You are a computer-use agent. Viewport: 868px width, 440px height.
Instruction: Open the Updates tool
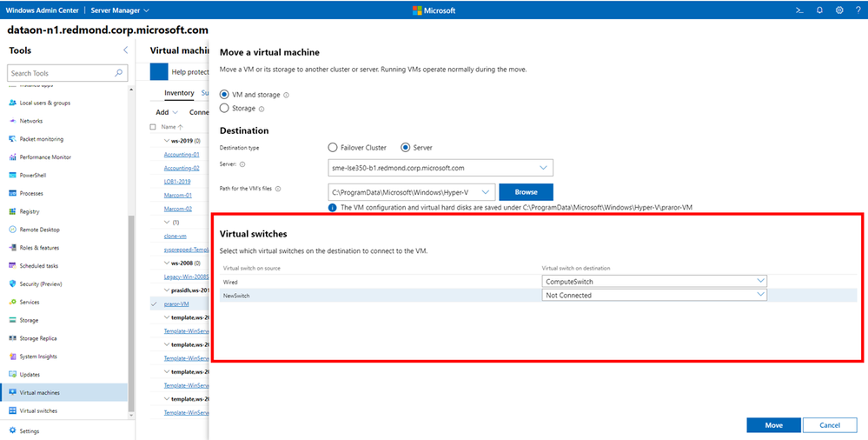coord(30,375)
